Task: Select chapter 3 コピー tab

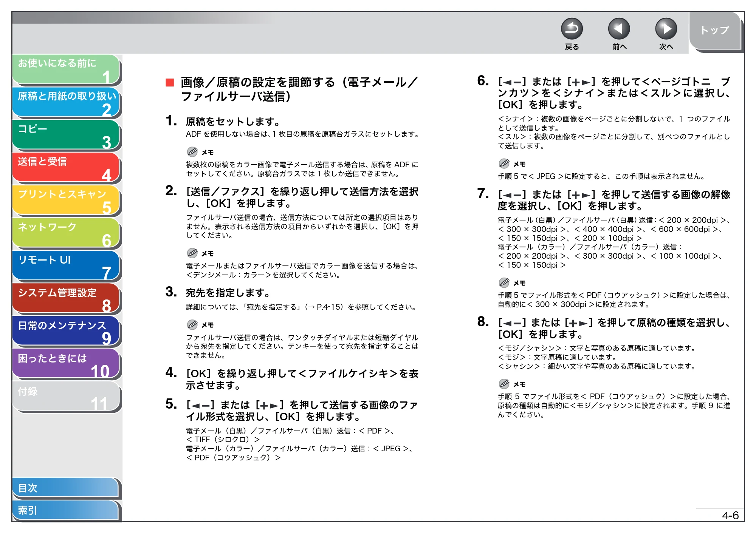Action: click(x=66, y=135)
